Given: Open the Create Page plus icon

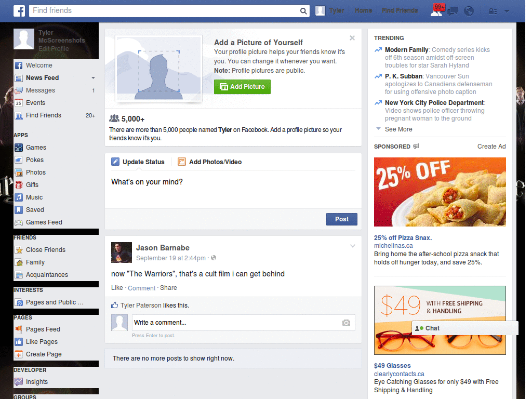Looking at the screenshot, I should click(x=19, y=354).
